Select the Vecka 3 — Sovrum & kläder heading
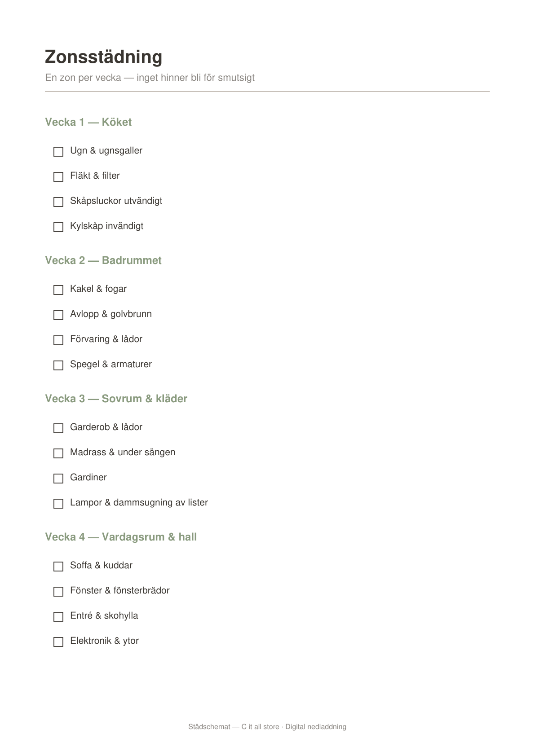This screenshot has width=535, height=756. 116,399
